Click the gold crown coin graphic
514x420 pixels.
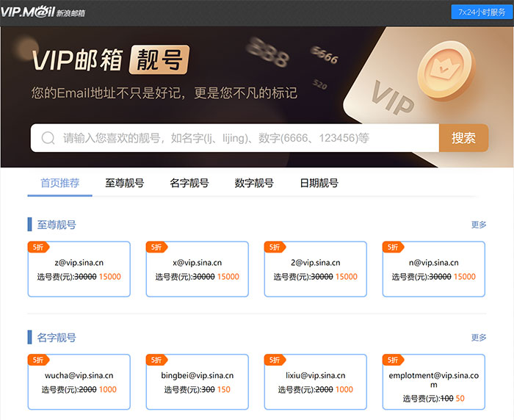coord(445,70)
